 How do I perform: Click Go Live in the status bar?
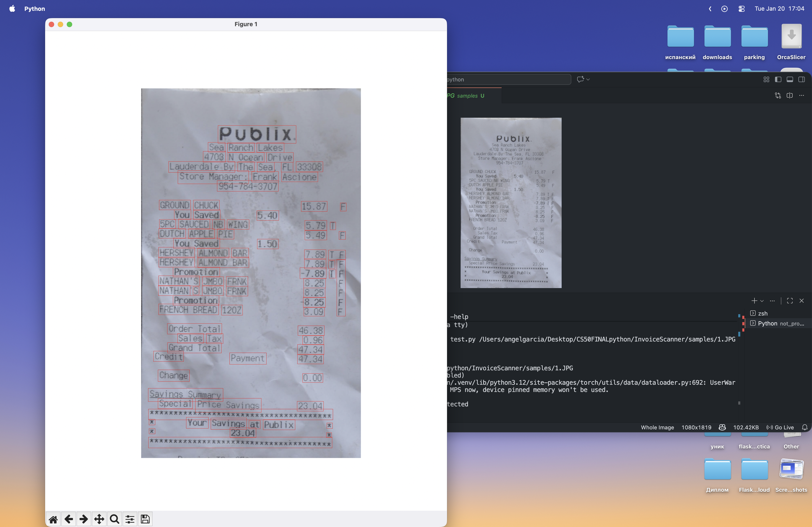[784, 427]
